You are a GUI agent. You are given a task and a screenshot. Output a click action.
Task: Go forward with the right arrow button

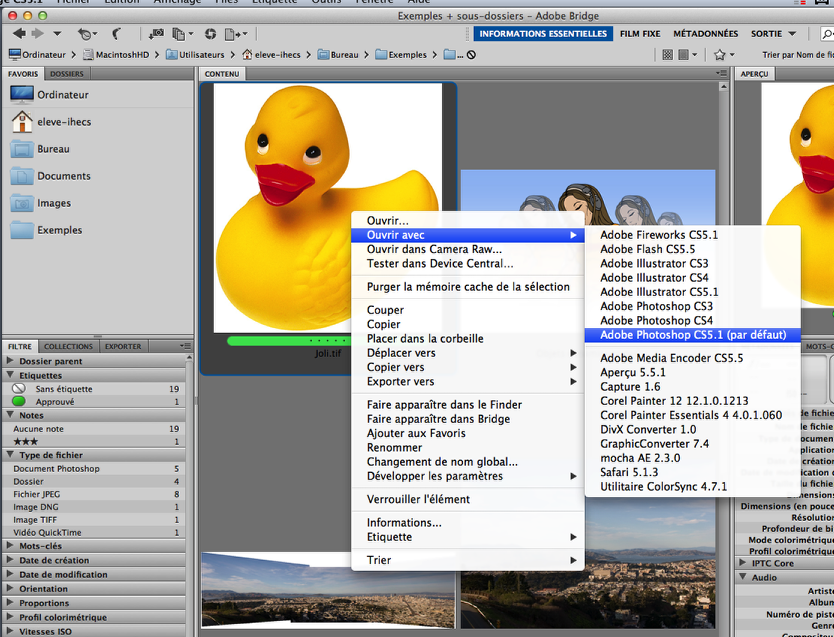(x=37, y=33)
